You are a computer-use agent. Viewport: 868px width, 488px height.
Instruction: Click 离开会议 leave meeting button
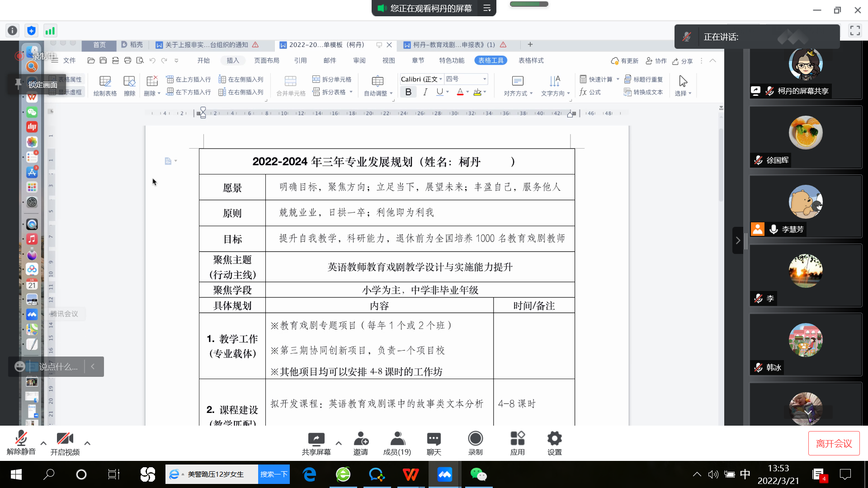(834, 444)
